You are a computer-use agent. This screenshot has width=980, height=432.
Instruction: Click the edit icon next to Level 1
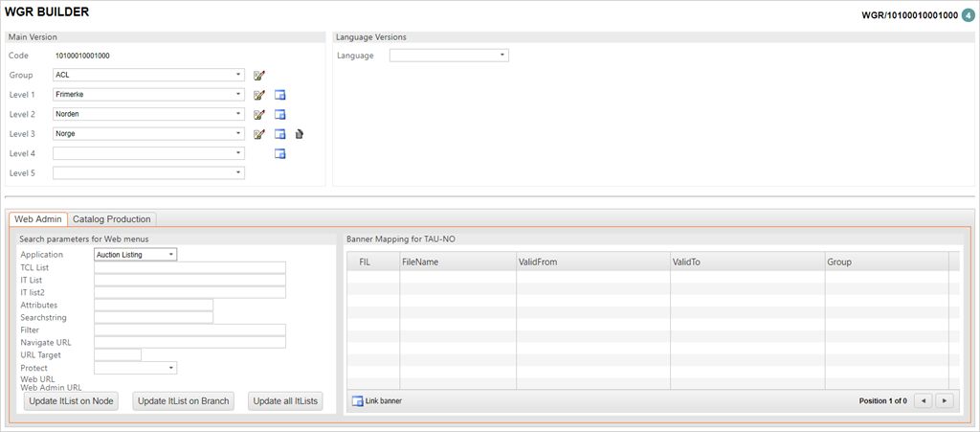coord(258,95)
